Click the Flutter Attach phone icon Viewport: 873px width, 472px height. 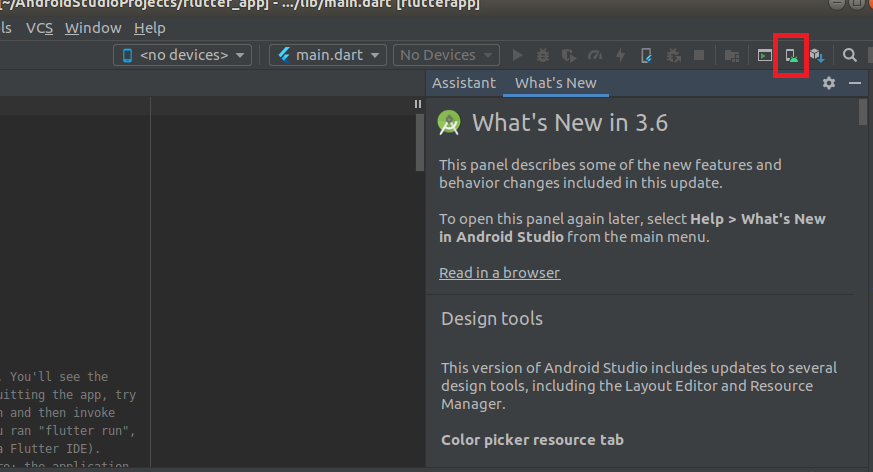tap(646, 55)
